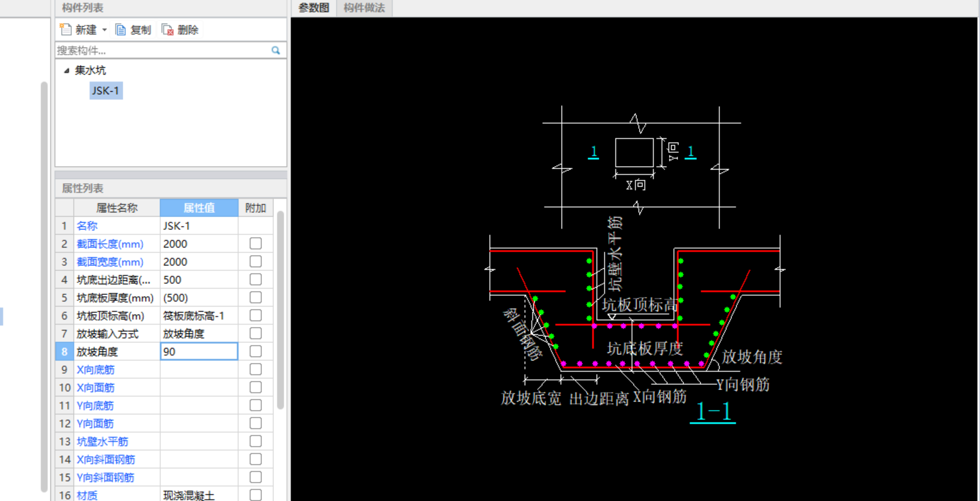Tick the Y向底筋 附加 checkbox
This screenshot has height=501, width=980.
pos(256,405)
